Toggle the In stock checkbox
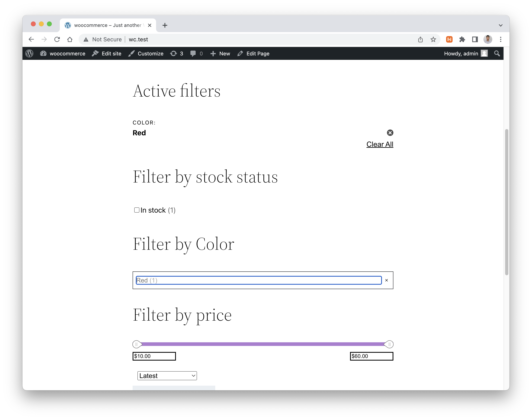The image size is (532, 420). [x=137, y=210]
